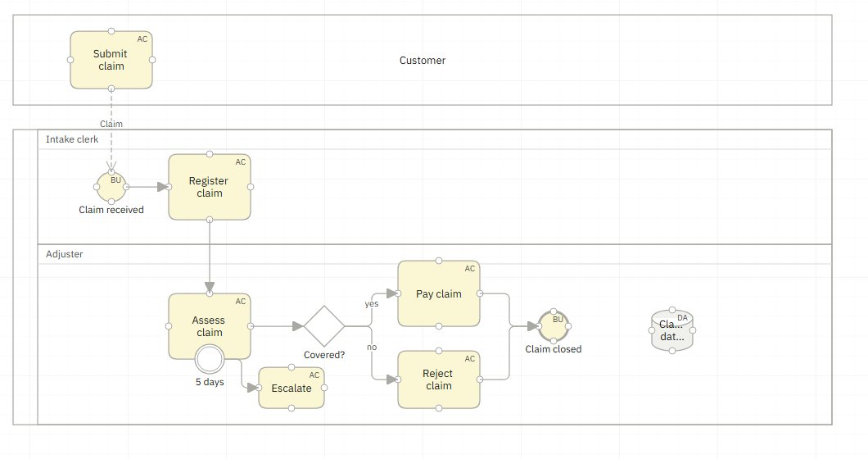
Task: Click the AC marker on Register claim
Action: (x=240, y=162)
